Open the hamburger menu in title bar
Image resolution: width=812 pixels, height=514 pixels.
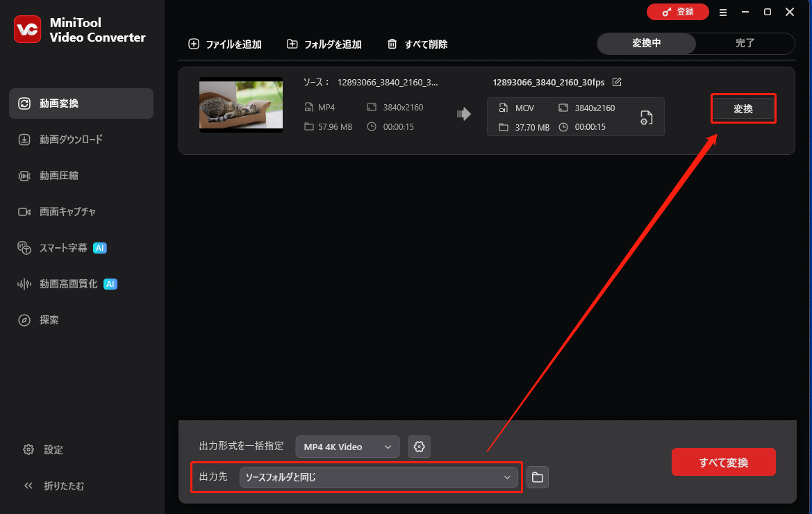point(723,13)
